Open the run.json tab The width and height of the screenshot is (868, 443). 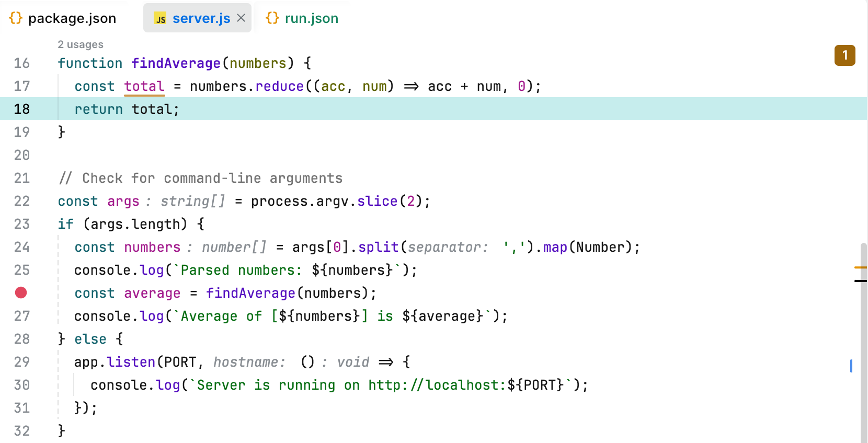coord(302,18)
